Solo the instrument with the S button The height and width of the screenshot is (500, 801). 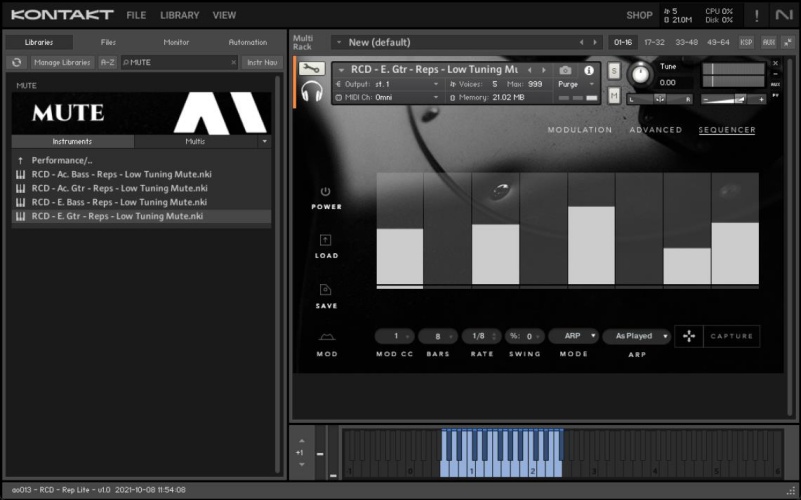coord(613,70)
